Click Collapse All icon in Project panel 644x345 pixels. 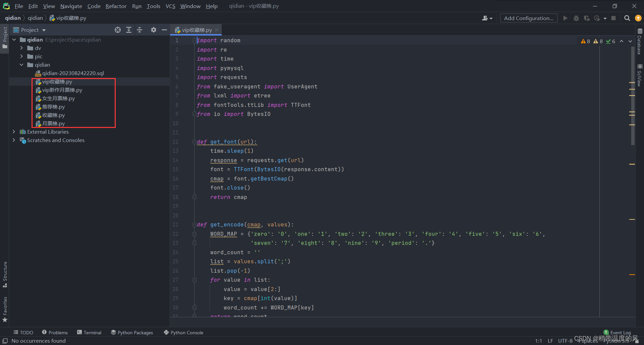tap(140, 30)
